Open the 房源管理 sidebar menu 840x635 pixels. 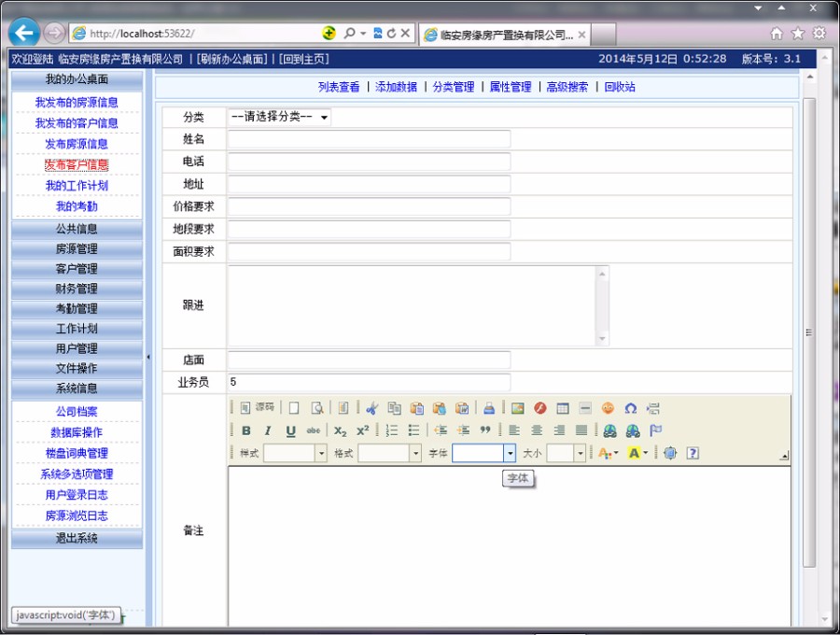point(77,249)
